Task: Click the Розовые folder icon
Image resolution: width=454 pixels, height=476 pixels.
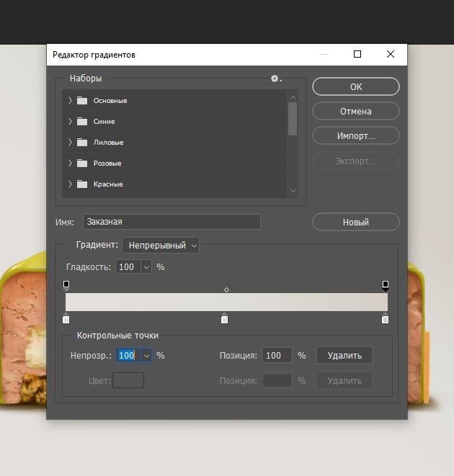Action: (82, 163)
